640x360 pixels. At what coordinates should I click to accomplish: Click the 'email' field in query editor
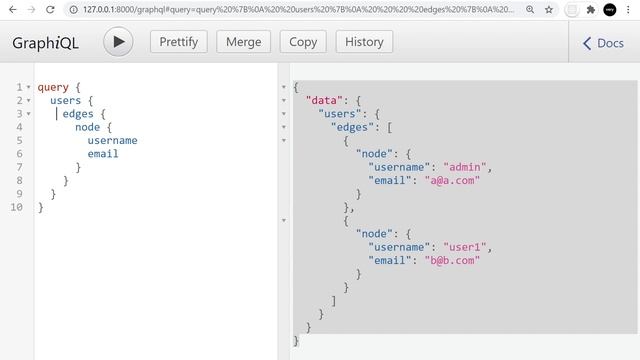(103, 154)
